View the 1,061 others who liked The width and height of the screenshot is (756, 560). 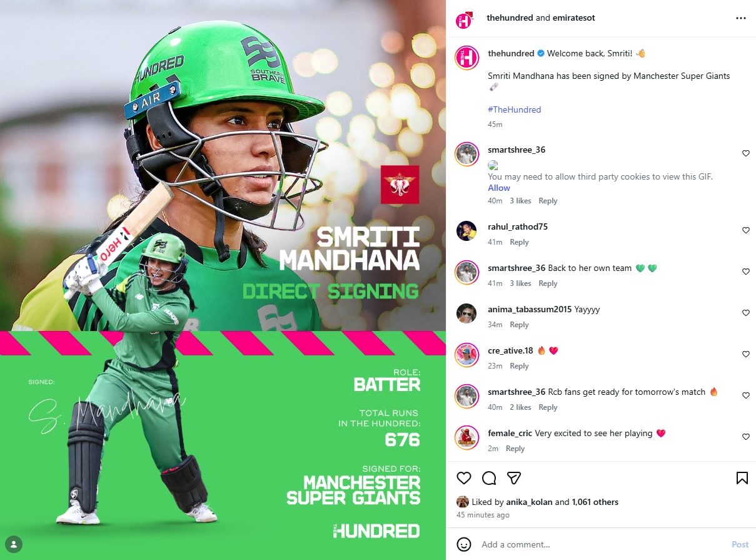coord(595,502)
